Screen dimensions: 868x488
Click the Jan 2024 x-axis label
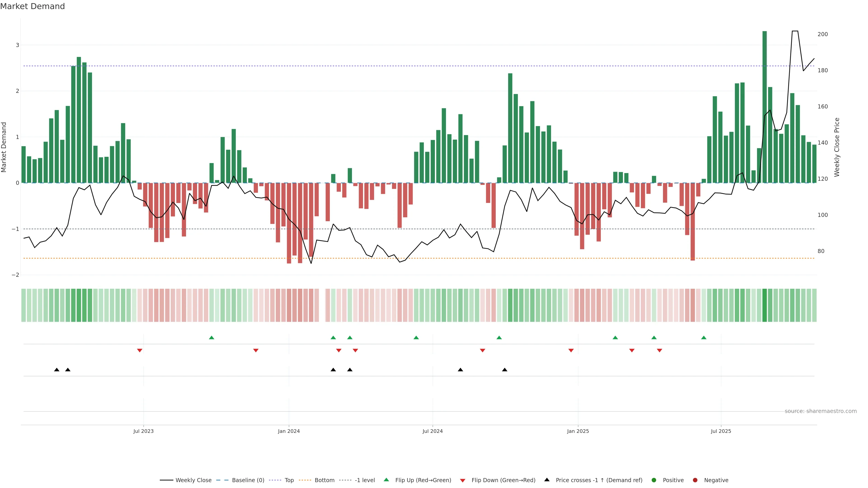point(289,431)
